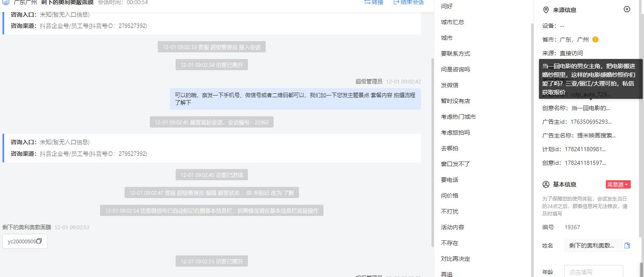End the chat with 结束会话
The width and height of the screenshot is (644, 277).
409,2
